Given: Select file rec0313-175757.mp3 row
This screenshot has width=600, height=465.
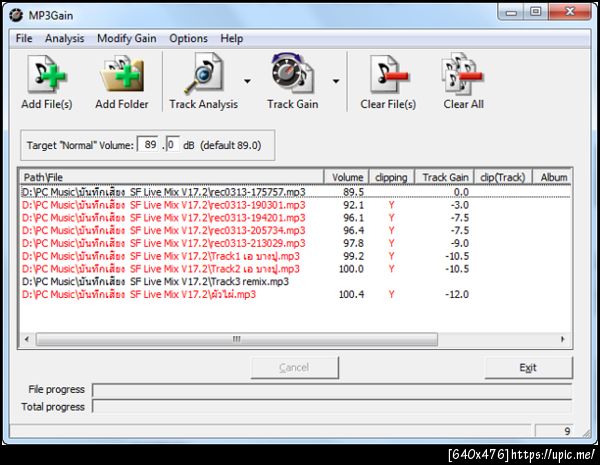Looking at the screenshot, I should [295, 192].
